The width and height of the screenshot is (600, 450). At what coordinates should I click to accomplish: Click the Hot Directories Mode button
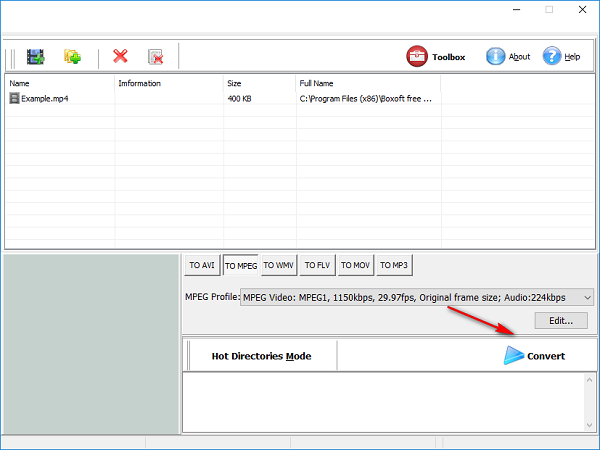tap(262, 356)
